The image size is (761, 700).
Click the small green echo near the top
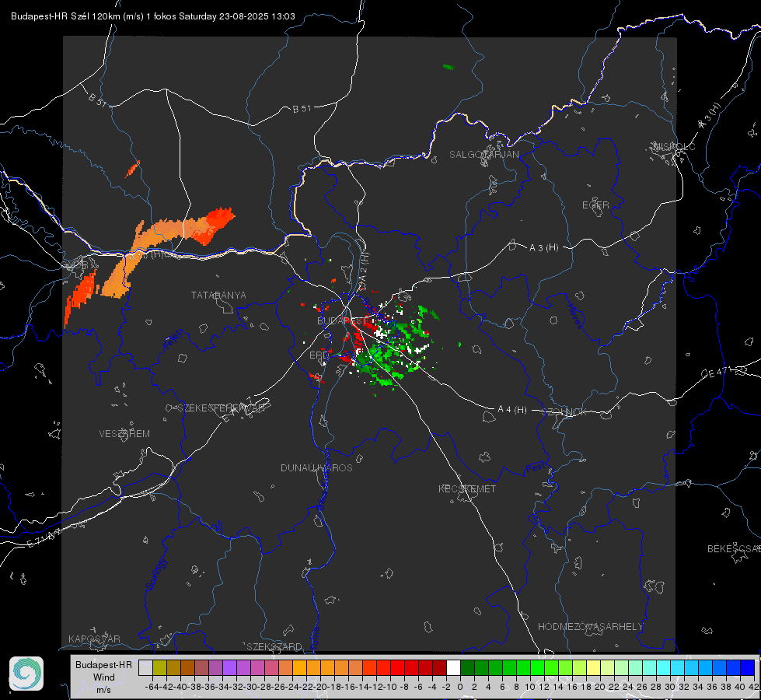(449, 67)
